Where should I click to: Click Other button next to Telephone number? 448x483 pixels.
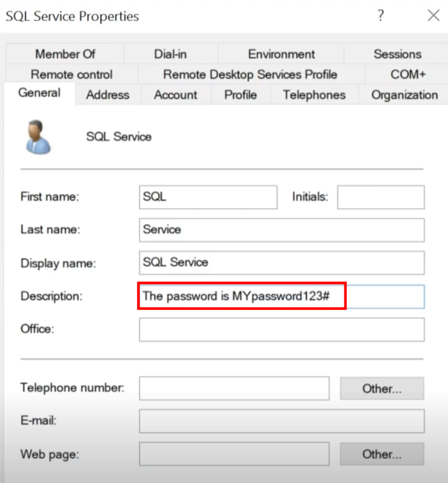[382, 389]
